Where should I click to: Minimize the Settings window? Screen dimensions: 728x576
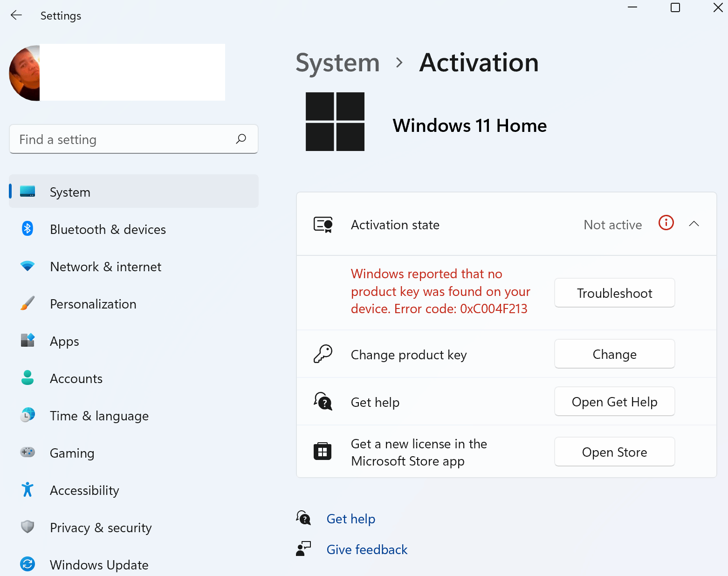pos(632,7)
